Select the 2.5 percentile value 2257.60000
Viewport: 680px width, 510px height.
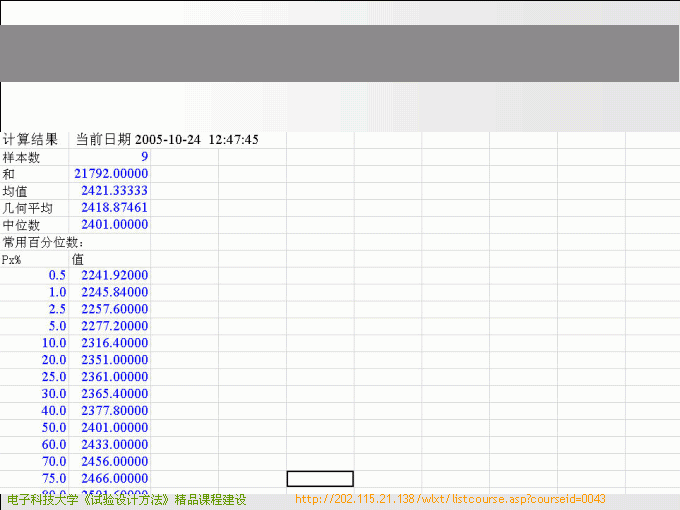114,309
